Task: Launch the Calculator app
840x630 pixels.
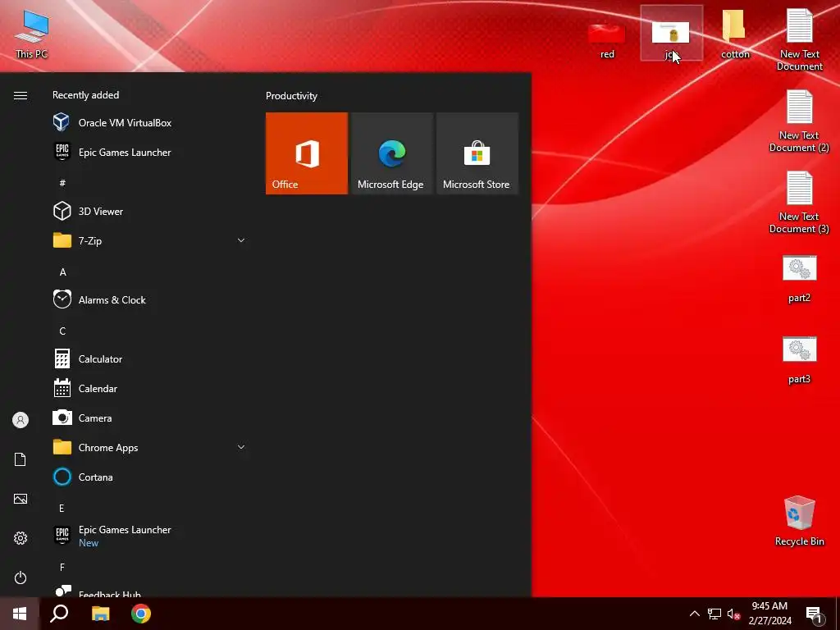Action: [149, 359]
